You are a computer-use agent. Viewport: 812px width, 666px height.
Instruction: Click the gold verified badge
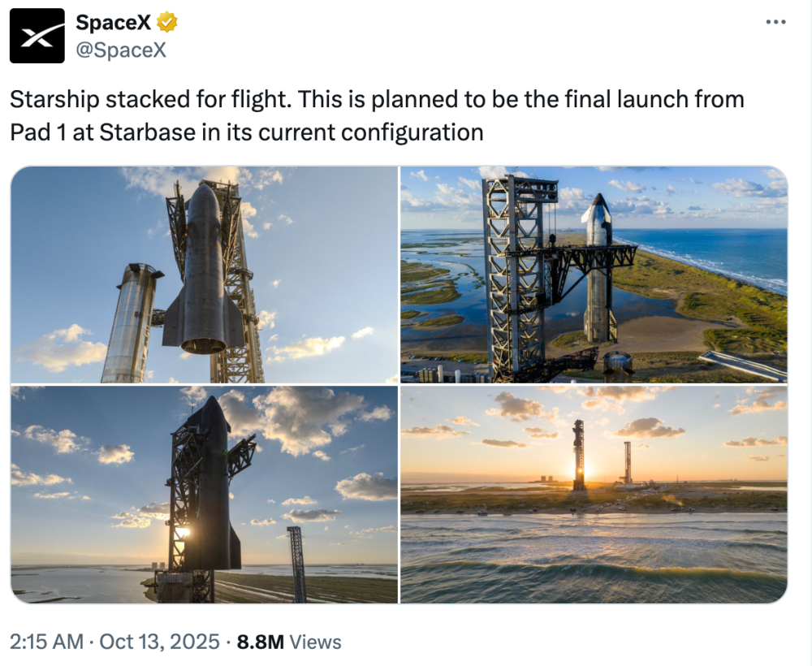tap(167, 23)
